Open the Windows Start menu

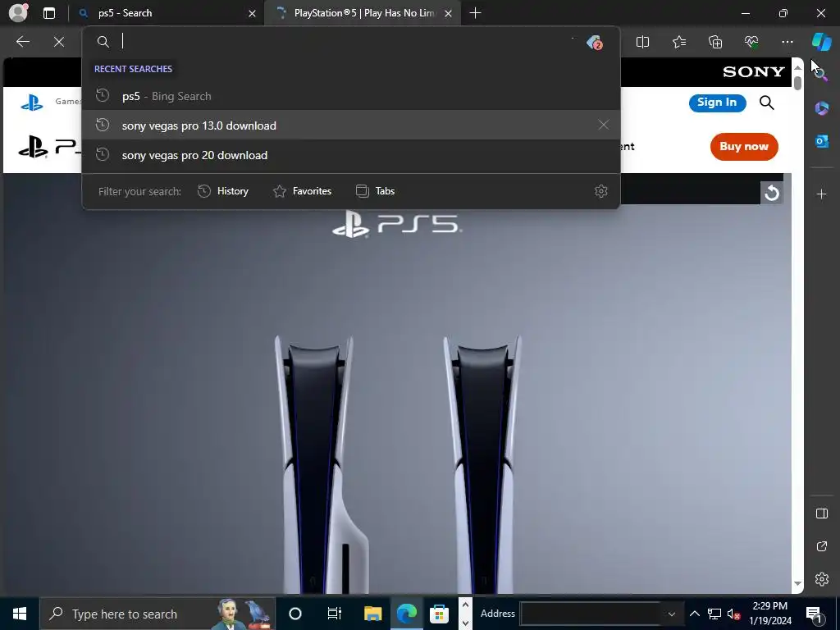click(20, 614)
